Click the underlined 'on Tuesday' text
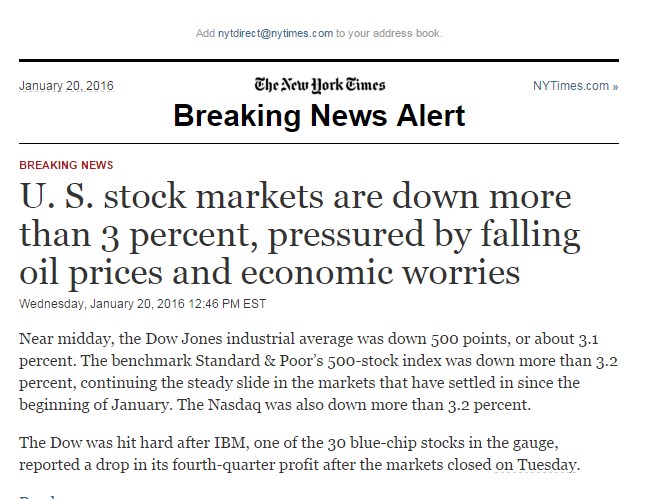Image resolution: width=649 pixels, height=499 pixels. pos(543,465)
